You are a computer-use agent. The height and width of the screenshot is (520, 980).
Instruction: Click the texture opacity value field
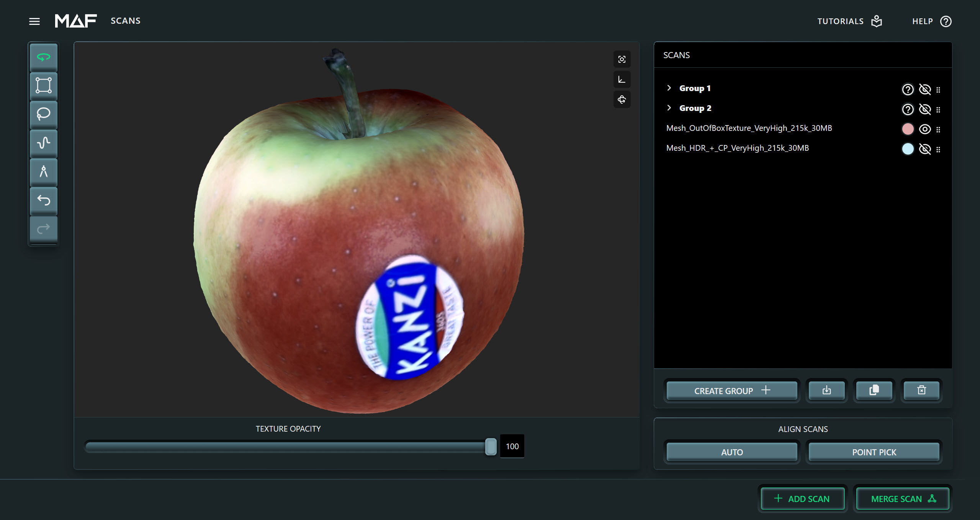coord(512,446)
